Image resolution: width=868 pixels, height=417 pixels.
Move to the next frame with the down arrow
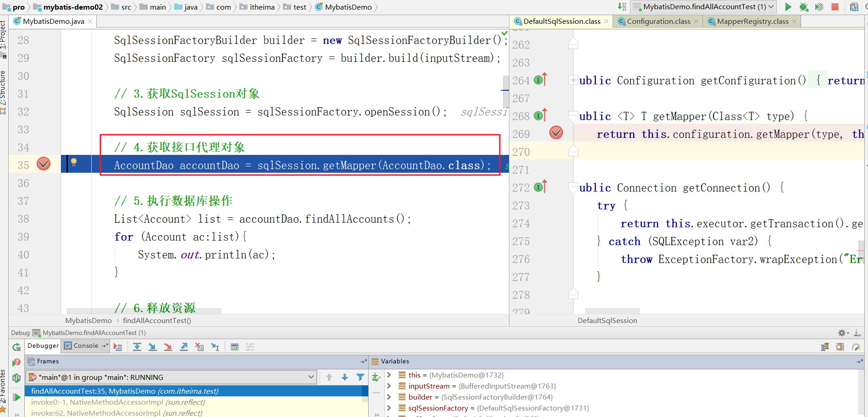pyautogui.click(x=345, y=377)
